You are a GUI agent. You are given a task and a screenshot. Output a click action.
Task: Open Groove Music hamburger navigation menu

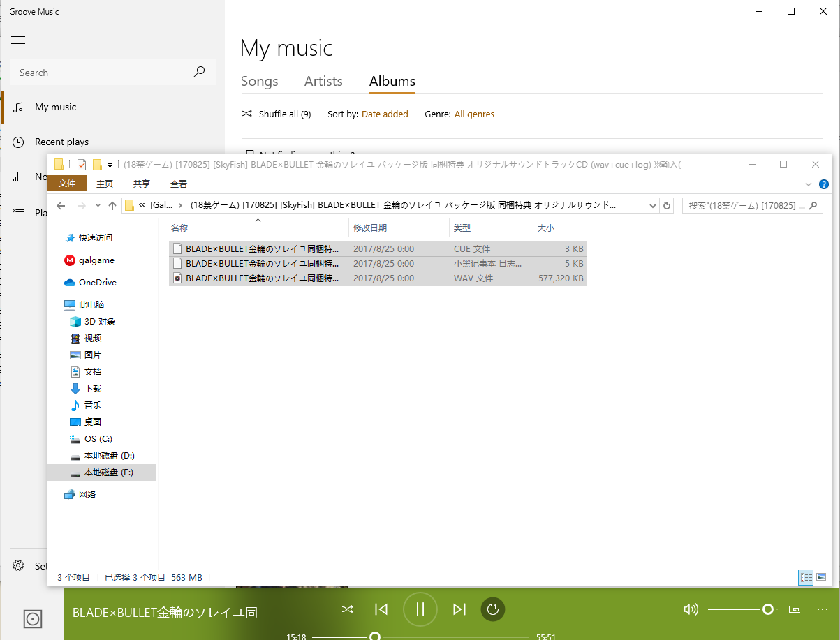coord(18,40)
